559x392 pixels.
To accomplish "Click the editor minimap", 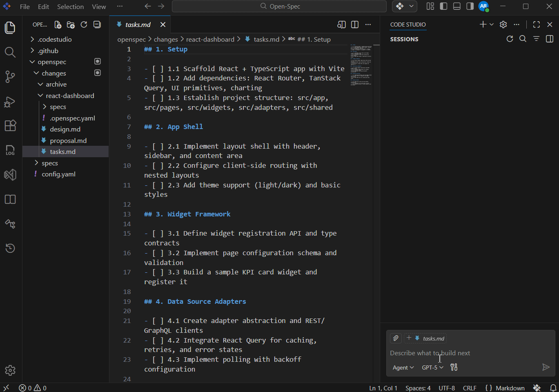I will 361,65.
